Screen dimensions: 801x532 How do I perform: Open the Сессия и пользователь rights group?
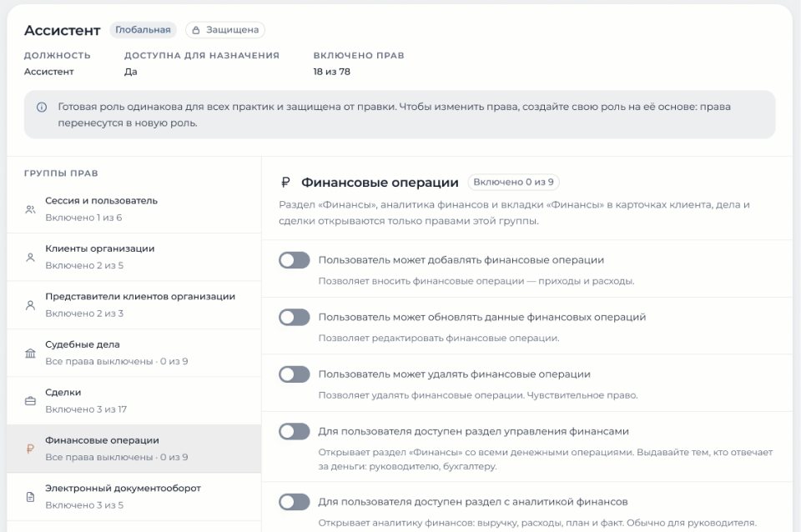pyautogui.click(x=133, y=209)
